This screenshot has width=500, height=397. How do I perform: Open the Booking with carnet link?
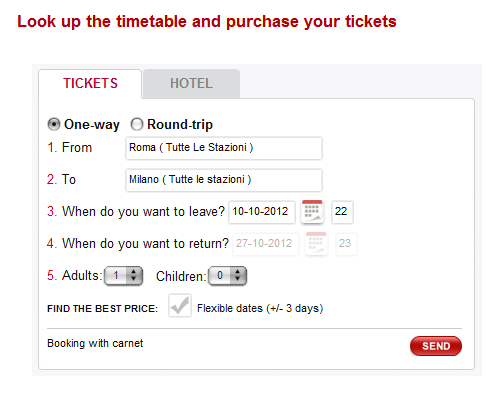95,343
